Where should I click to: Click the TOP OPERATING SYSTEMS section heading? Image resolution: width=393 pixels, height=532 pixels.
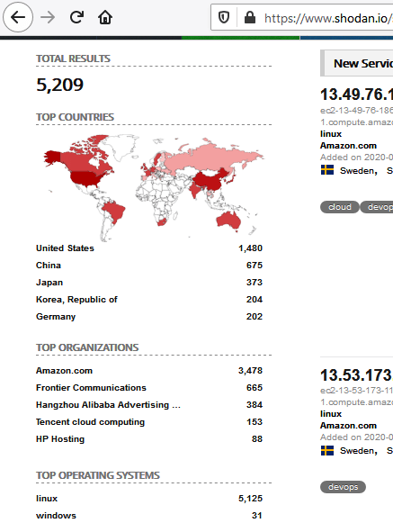98,475
